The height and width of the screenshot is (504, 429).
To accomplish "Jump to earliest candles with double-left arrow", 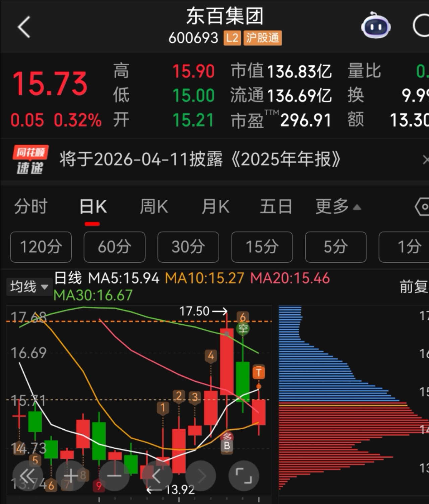I will coord(27,476).
